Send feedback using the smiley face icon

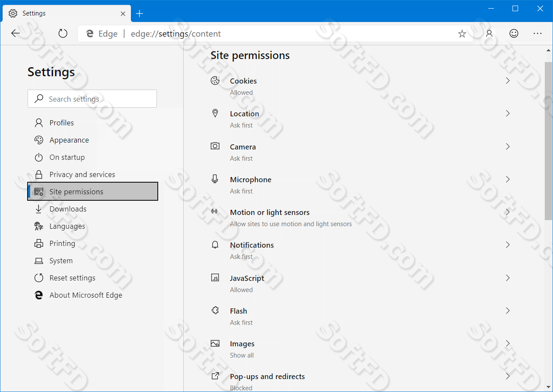click(514, 34)
